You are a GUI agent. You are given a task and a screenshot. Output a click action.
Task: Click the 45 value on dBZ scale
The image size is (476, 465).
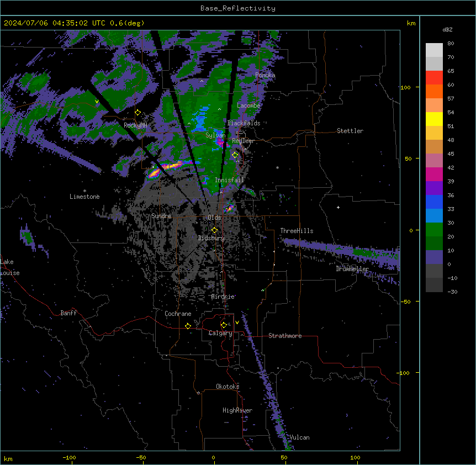coord(451,154)
